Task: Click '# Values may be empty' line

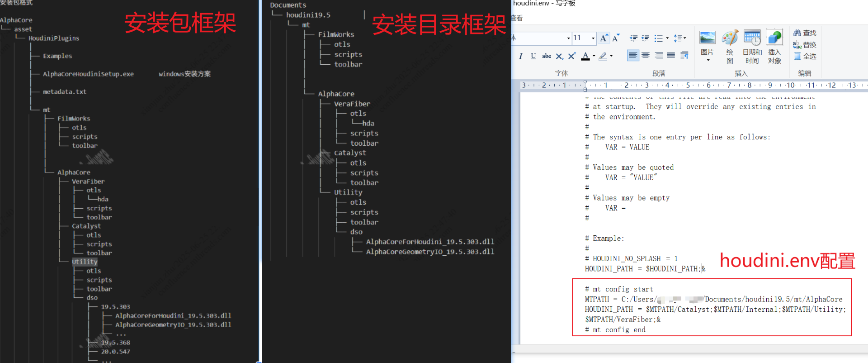Action: pyautogui.click(x=627, y=198)
